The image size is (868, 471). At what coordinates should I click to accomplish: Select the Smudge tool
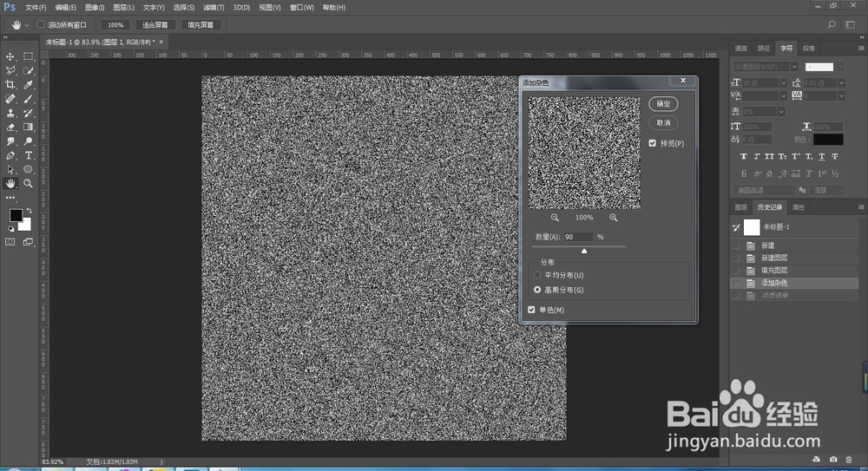(10, 141)
